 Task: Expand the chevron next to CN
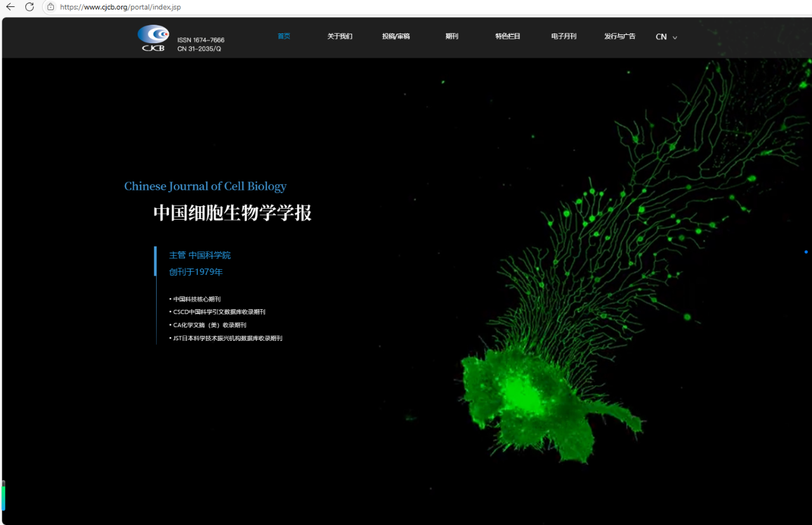674,37
